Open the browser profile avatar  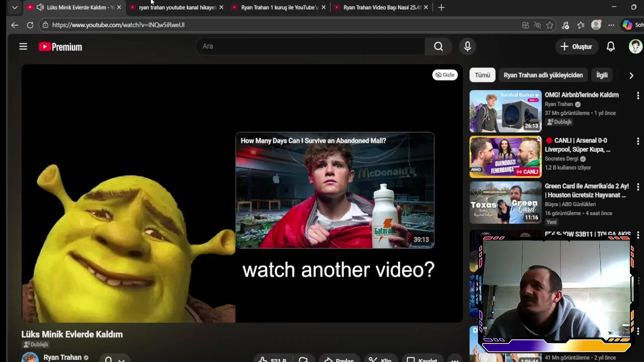click(596, 25)
